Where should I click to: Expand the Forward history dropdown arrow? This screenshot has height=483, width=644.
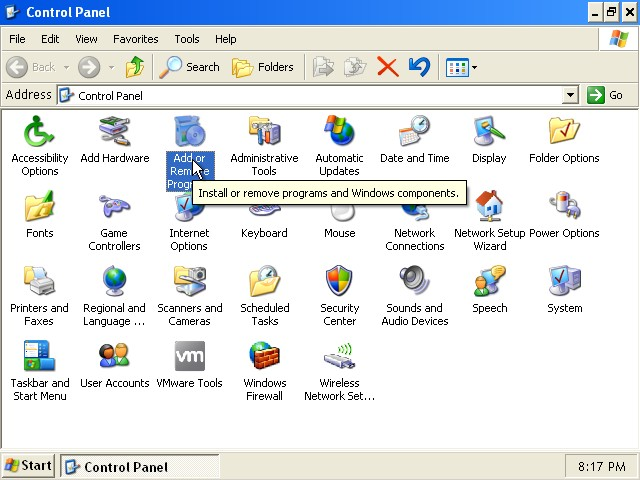point(111,67)
